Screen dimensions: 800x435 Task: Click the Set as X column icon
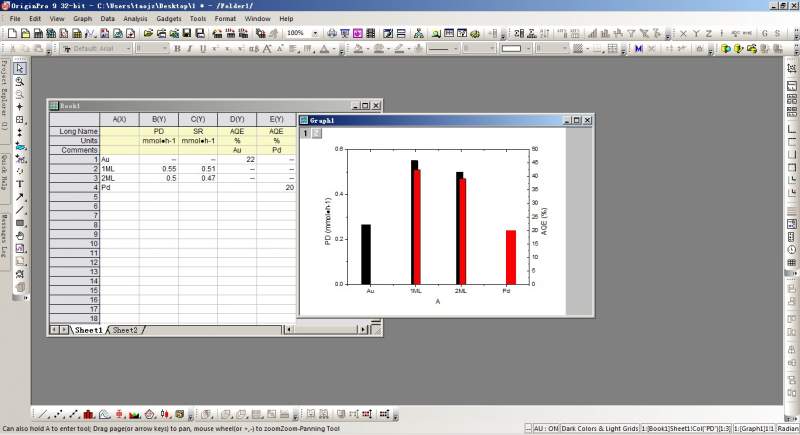pyautogui.click(x=683, y=34)
